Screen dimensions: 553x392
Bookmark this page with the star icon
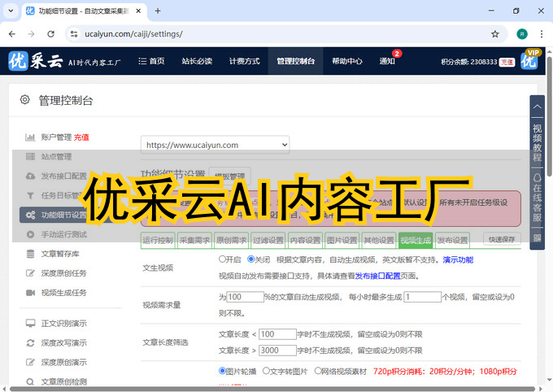click(494, 34)
